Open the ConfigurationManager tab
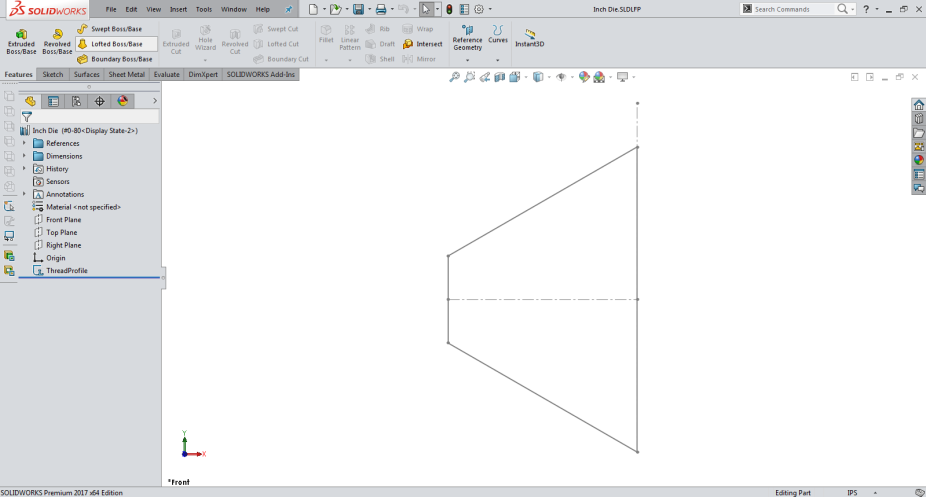 point(76,101)
